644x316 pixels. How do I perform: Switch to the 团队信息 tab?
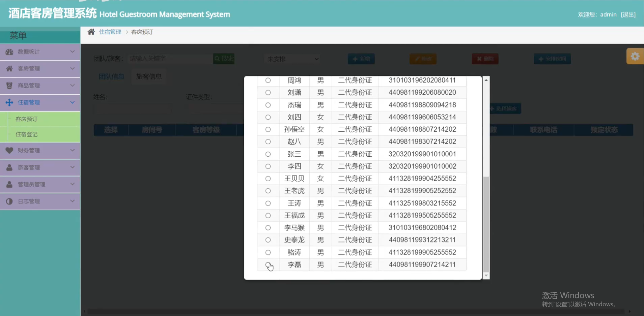pyautogui.click(x=111, y=76)
